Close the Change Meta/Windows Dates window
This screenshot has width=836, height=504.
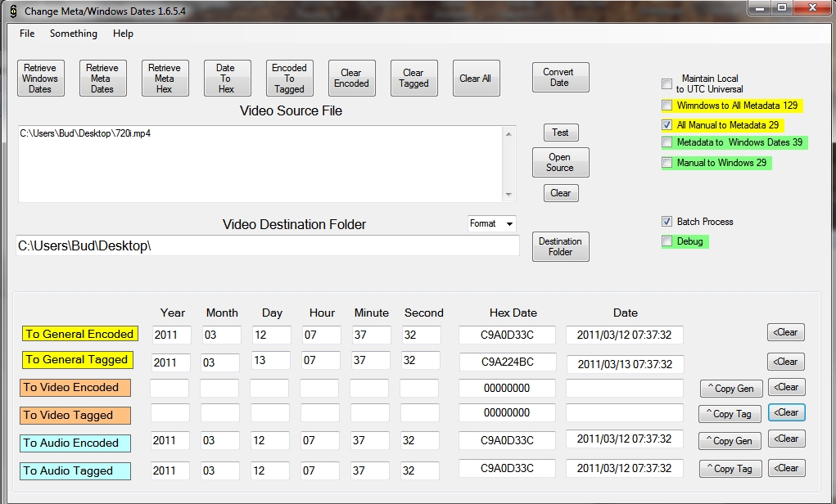(x=812, y=7)
